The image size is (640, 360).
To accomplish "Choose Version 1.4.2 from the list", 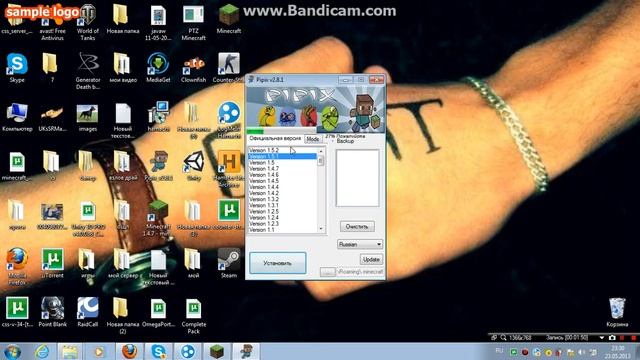I will (282, 193).
